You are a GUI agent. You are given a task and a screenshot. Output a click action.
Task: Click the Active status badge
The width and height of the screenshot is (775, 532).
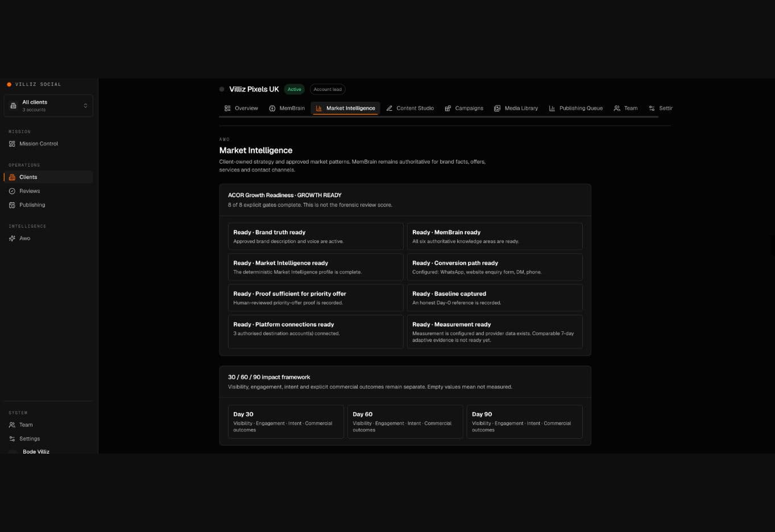pos(295,89)
